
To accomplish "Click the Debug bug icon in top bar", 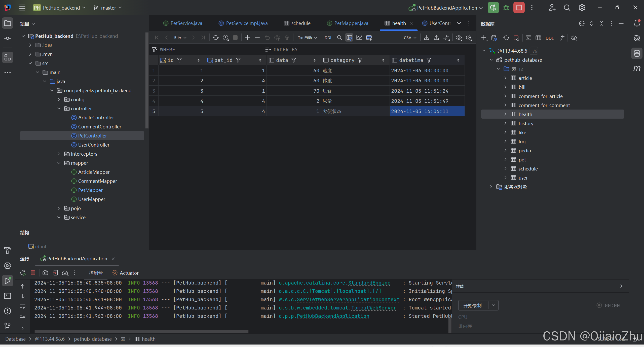I will [x=506, y=8].
